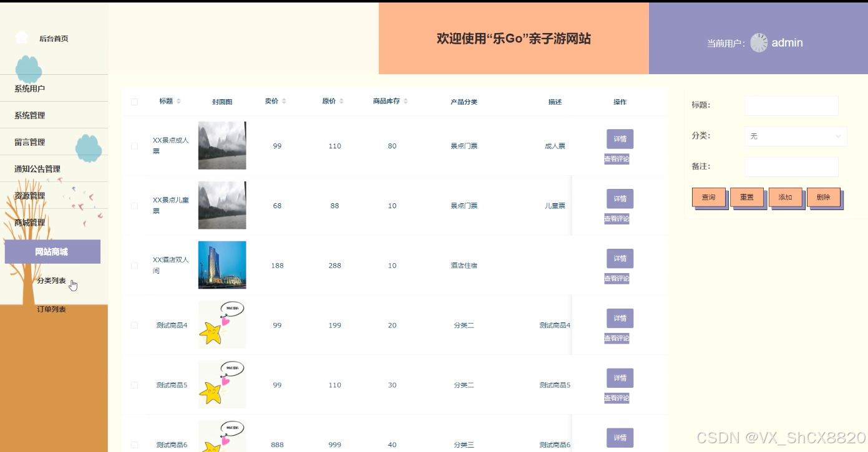
Task: Click the 删除 delete button
Action: point(823,197)
